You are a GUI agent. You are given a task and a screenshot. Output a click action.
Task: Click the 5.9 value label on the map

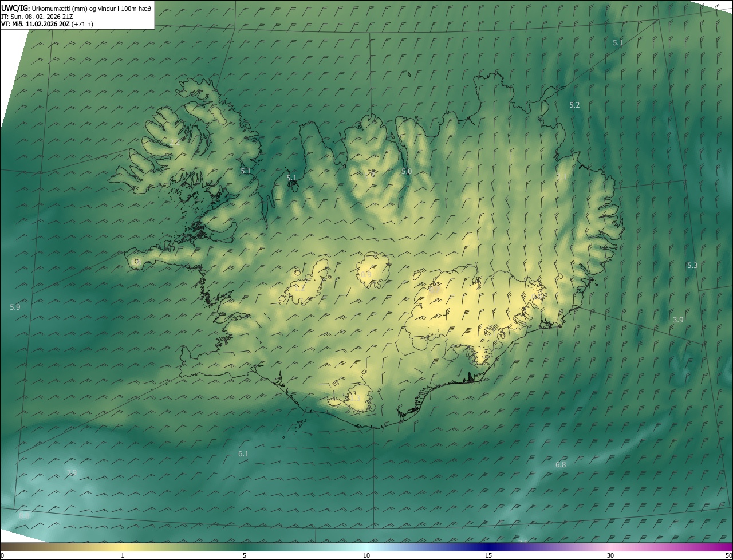[15, 307]
